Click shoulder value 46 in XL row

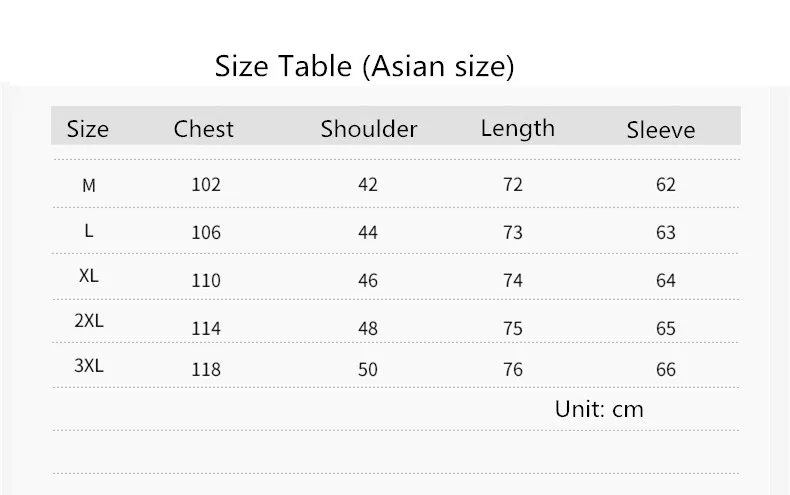click(x=368, y=280)
